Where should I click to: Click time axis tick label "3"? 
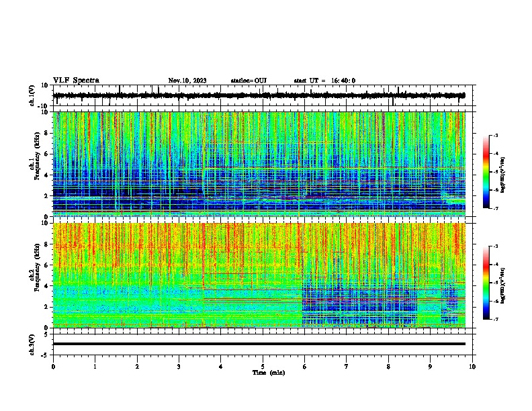point(179,367)
